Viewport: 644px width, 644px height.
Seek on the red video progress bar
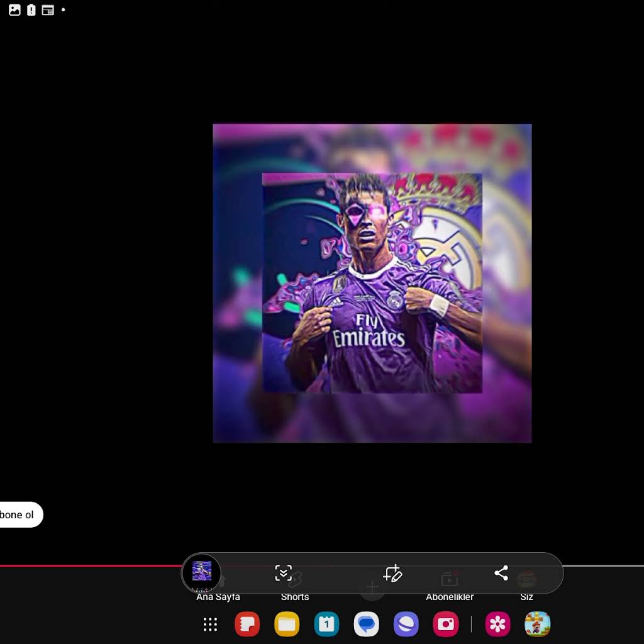point(91,566)
